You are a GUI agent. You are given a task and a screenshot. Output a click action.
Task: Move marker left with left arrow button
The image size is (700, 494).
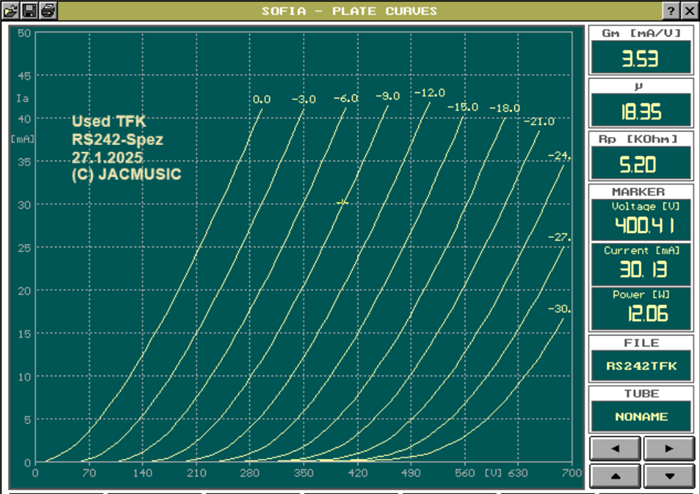pyautogui.click(x=615, y=447)
